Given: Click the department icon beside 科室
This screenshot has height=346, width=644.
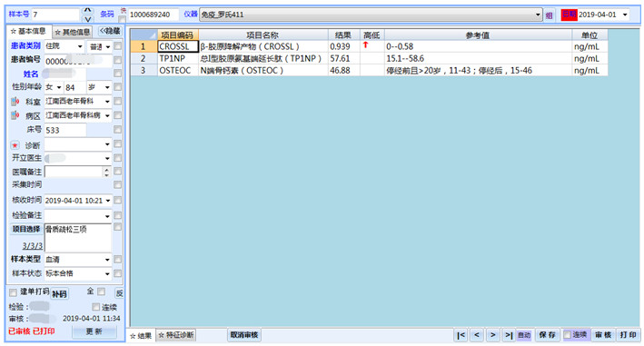Looking at the screenshot, I should tap(15, 101).
